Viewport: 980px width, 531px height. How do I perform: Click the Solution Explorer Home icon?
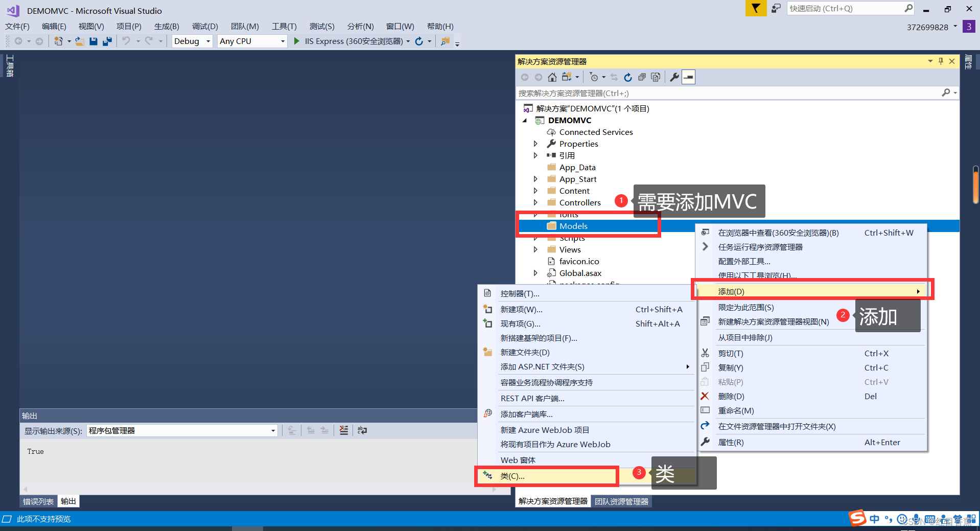click(552, 77)
